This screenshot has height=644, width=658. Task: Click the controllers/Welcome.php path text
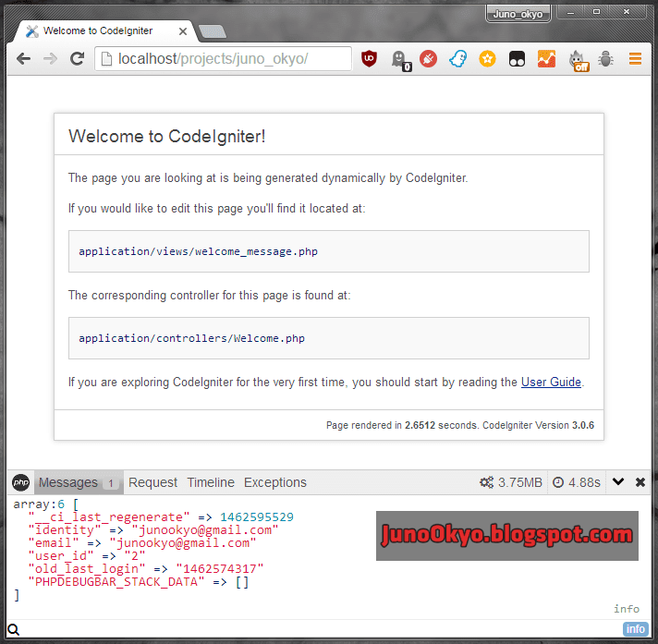[x=192, y=338]
